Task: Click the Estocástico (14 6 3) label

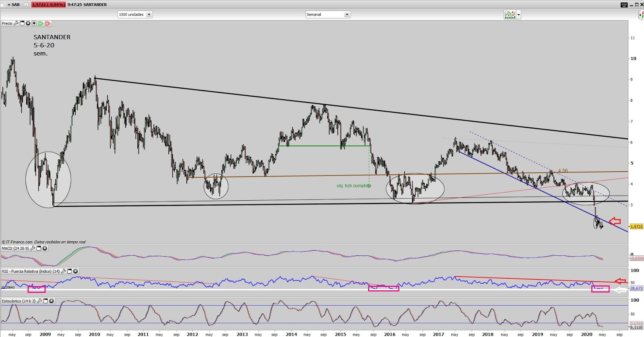Action: click(x=19, y=301)
